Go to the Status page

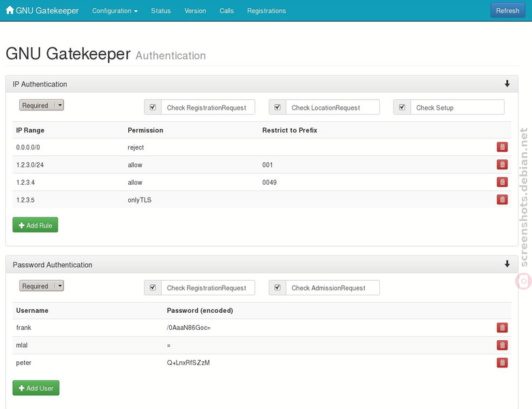[161, 11]
